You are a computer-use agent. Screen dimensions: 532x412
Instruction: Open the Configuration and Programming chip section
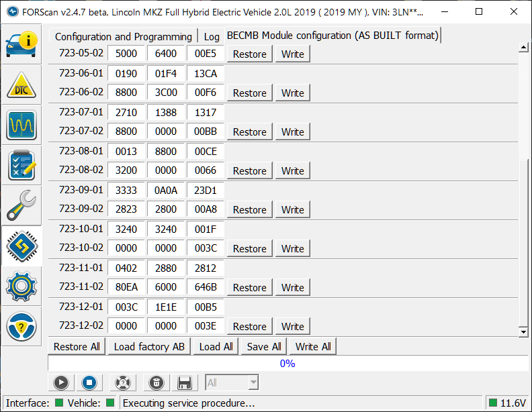pyautogui.click(x=21, y=246)
